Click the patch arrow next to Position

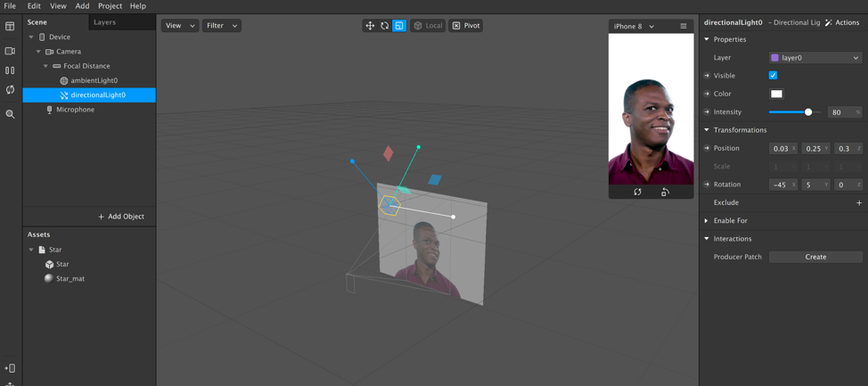click(707, 148)
